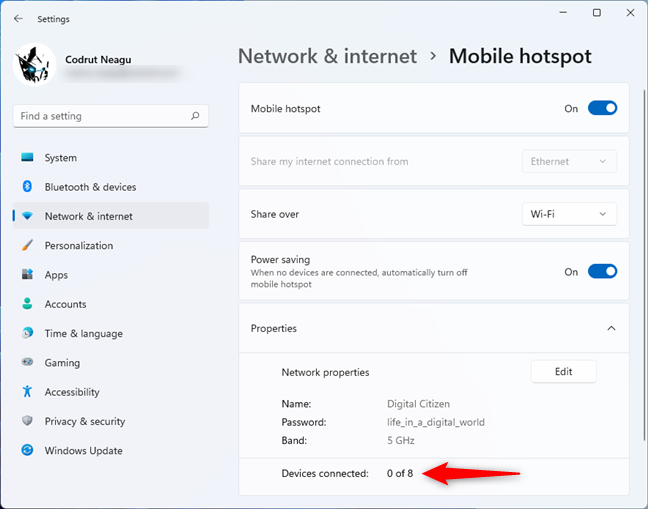Open the Codrut Neagu profile picture

click(x=35, y=64)
